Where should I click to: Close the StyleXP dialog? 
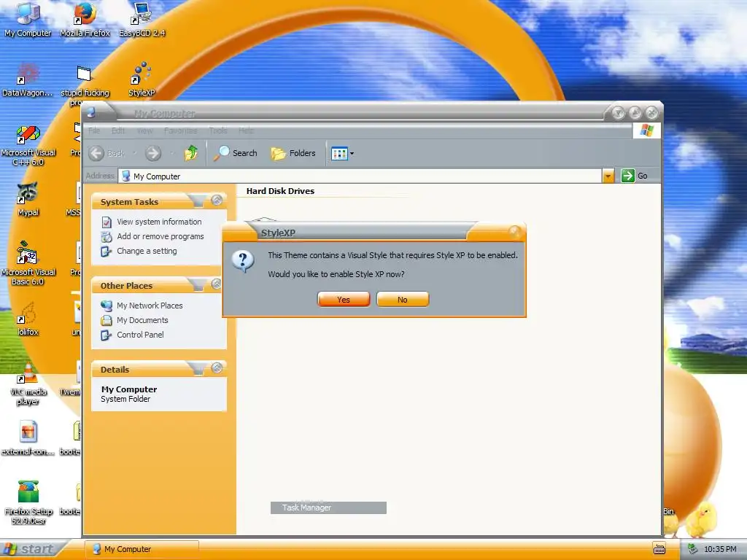(x=514, y=232)
